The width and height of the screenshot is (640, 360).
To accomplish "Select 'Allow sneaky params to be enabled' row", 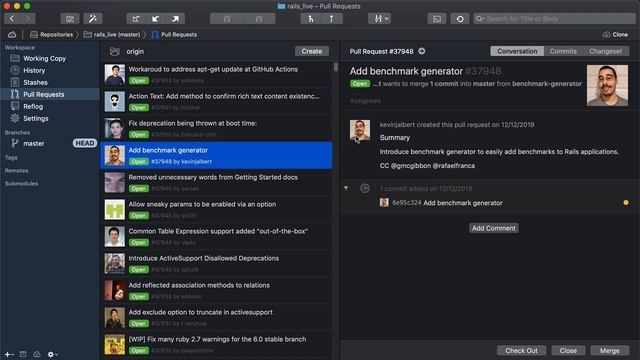I will click(x=216, y=209).
